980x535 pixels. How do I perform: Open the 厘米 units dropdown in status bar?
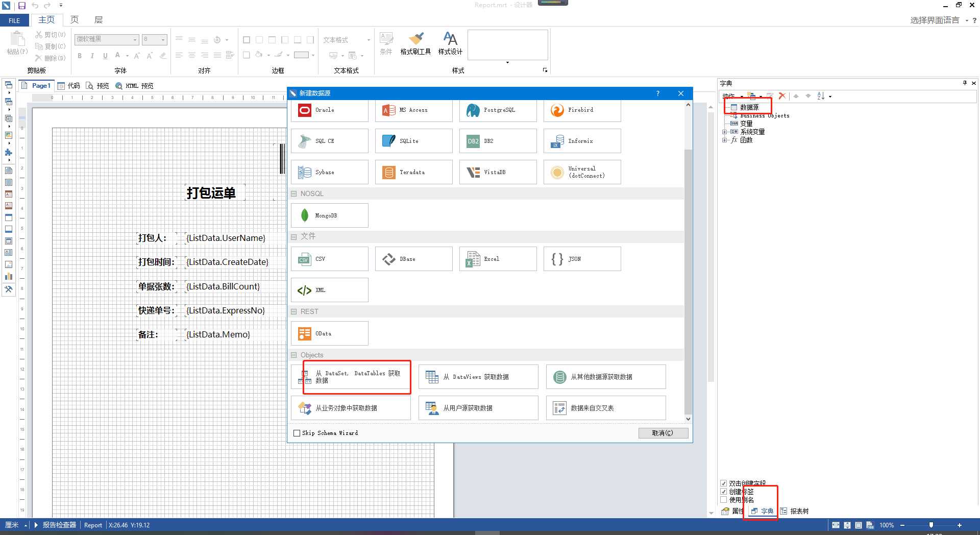coord(16,525)
